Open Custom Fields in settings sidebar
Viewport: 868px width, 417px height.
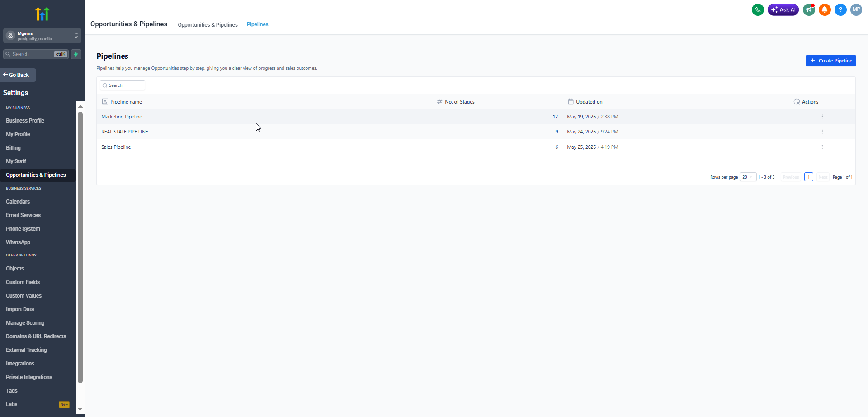pos(23,282)
